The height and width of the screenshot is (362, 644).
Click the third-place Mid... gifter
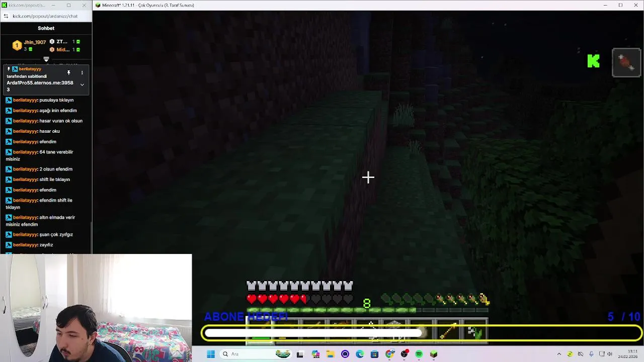pyautogui.click(x=62, y=50)
